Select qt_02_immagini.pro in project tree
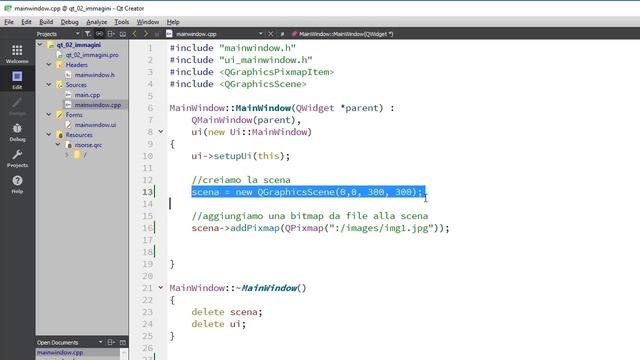 (x=92, y=55)
